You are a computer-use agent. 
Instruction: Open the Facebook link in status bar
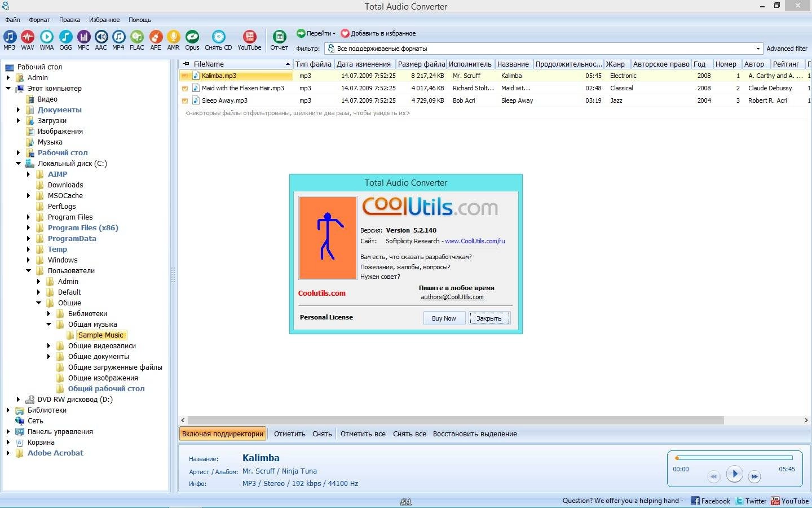point(710,501)
